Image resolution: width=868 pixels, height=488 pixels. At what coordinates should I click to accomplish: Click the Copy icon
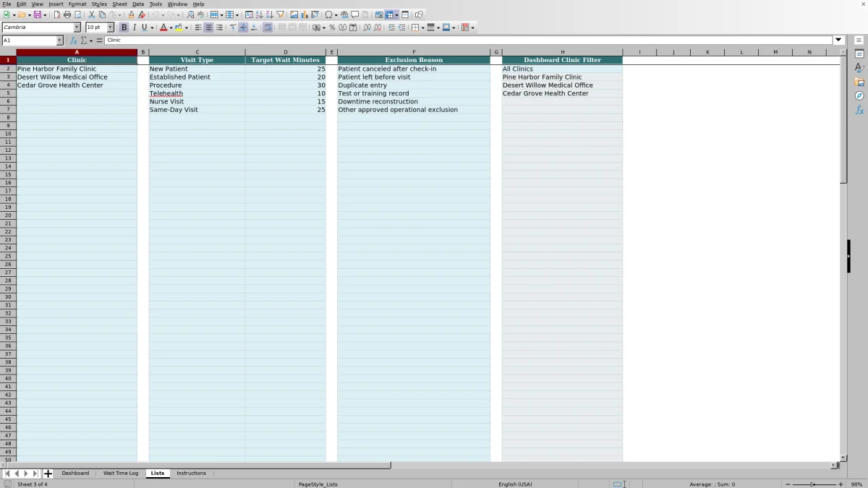102,14
